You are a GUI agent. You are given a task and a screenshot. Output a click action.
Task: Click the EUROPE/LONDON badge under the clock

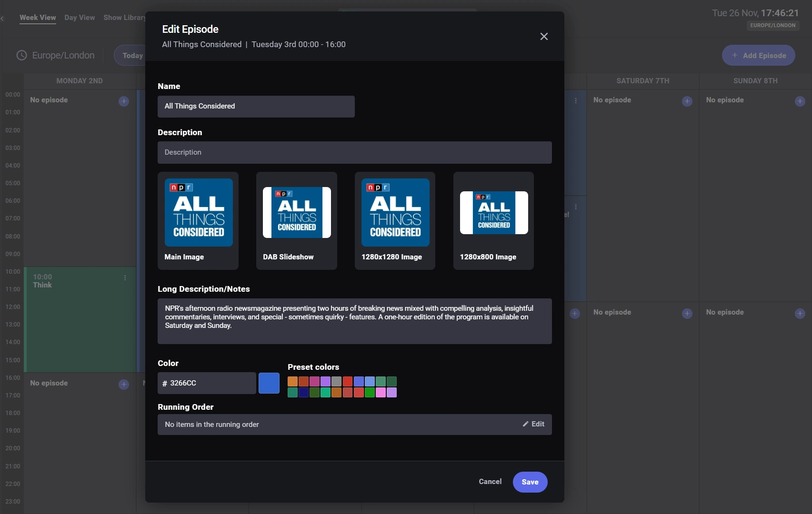point(773,25)
